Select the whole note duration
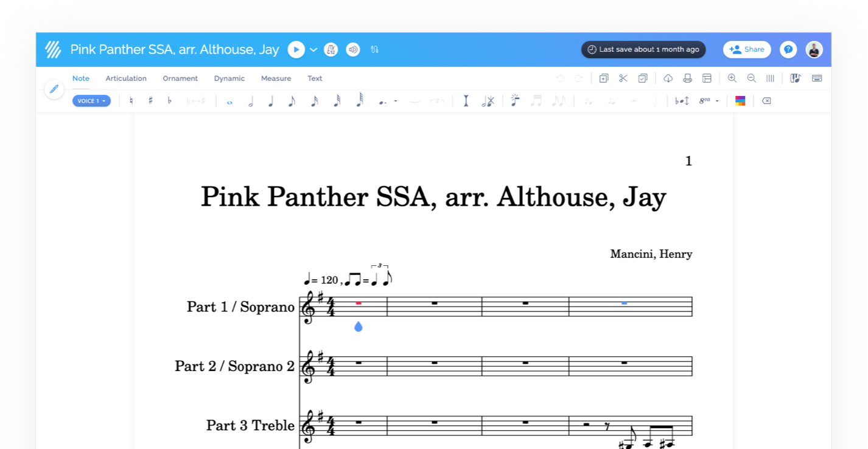The image size is (868, 449). 229,102
